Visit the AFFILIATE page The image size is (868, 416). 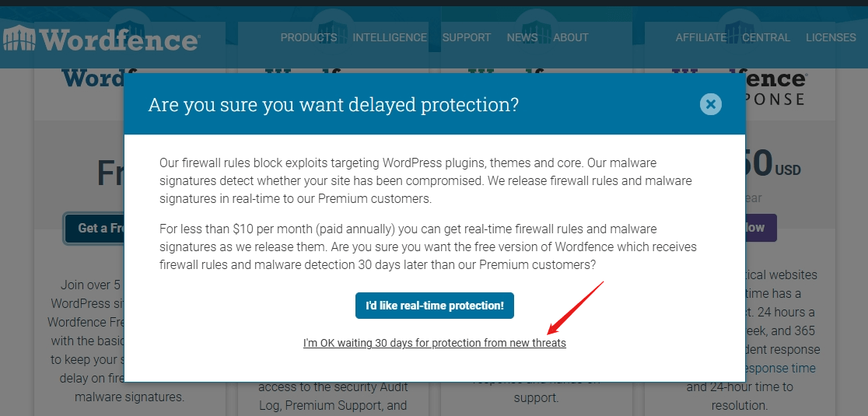[701, 37]
